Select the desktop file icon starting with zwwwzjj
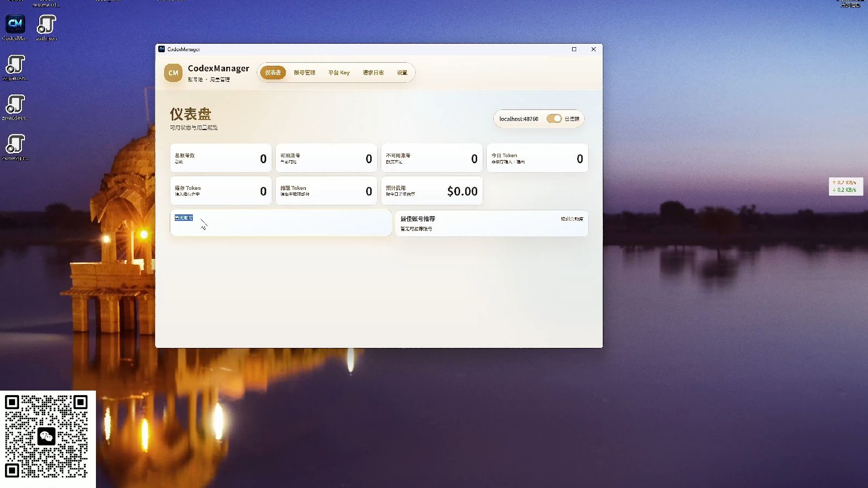The width and height of the screenshot is (868, 488). (16, 147)
